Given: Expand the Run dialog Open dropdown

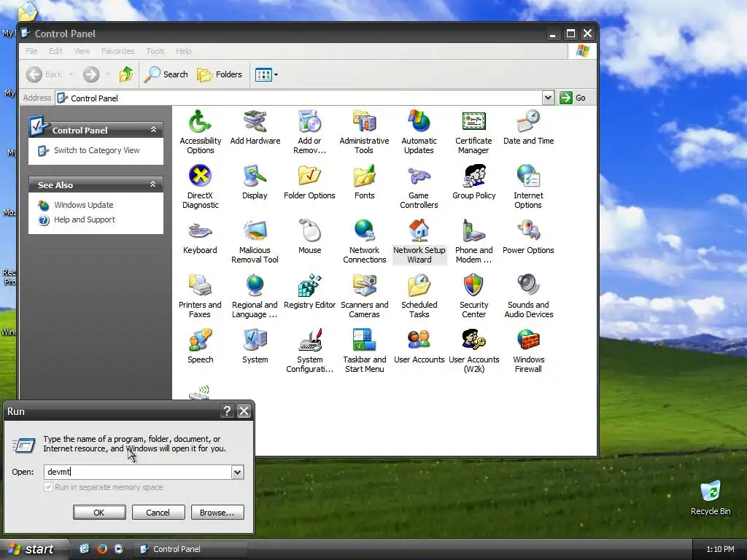Looking at the screenshot, I should click(237, 472).
